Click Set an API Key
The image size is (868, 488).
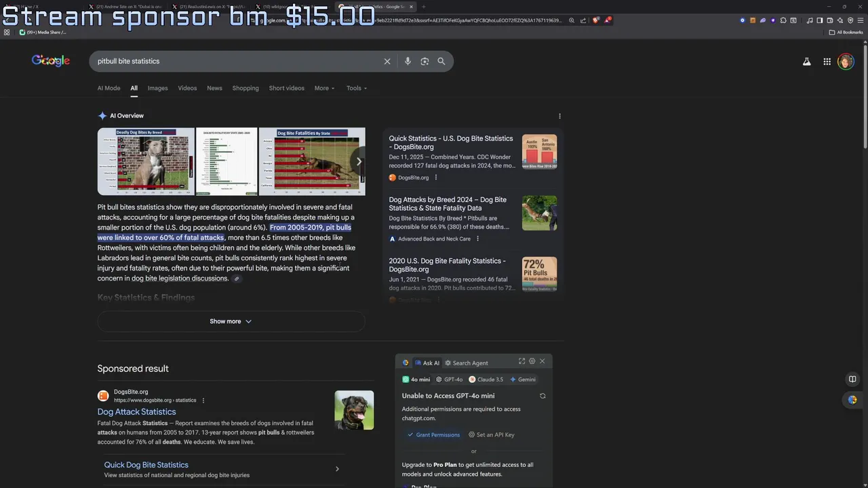pos(492,434)
